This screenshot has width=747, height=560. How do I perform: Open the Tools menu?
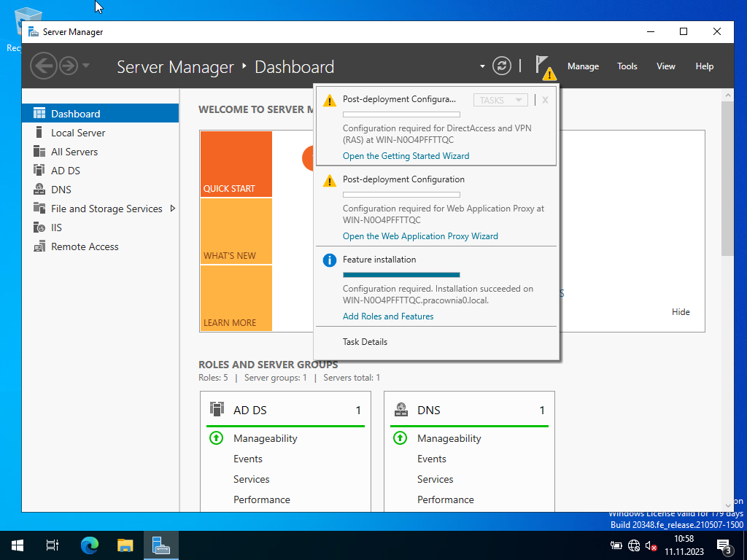(627, 66)
